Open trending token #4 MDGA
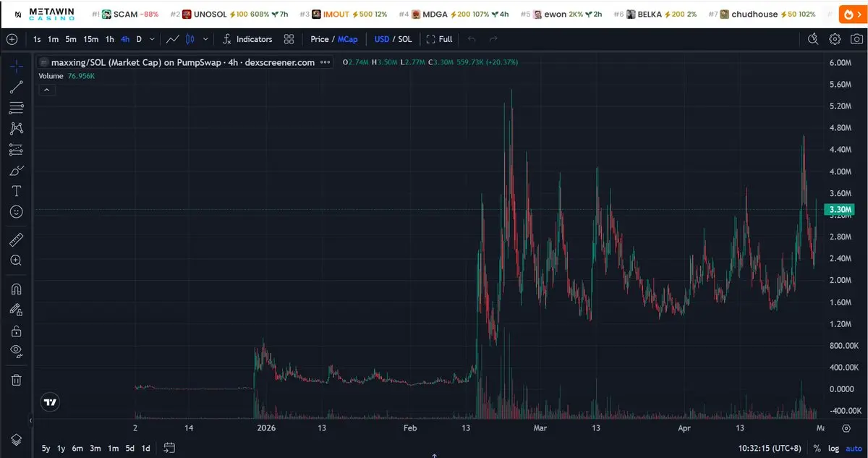Screen dimensions: 868x458 (454, 14)
